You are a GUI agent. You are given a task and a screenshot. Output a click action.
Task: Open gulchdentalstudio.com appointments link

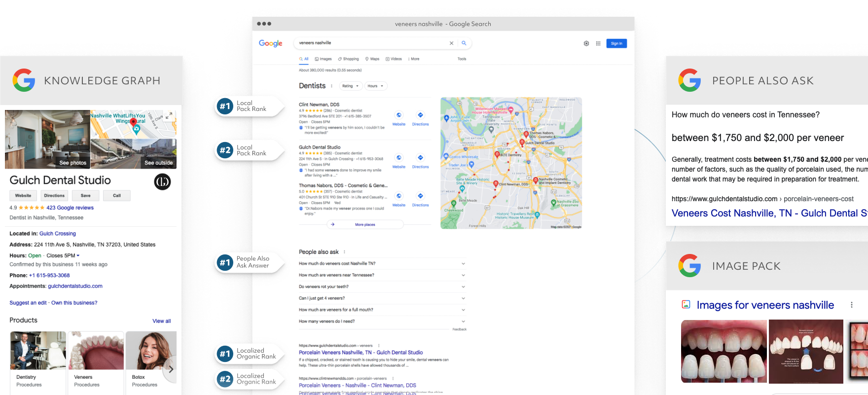pyautogui.click(x=75, y=286)
